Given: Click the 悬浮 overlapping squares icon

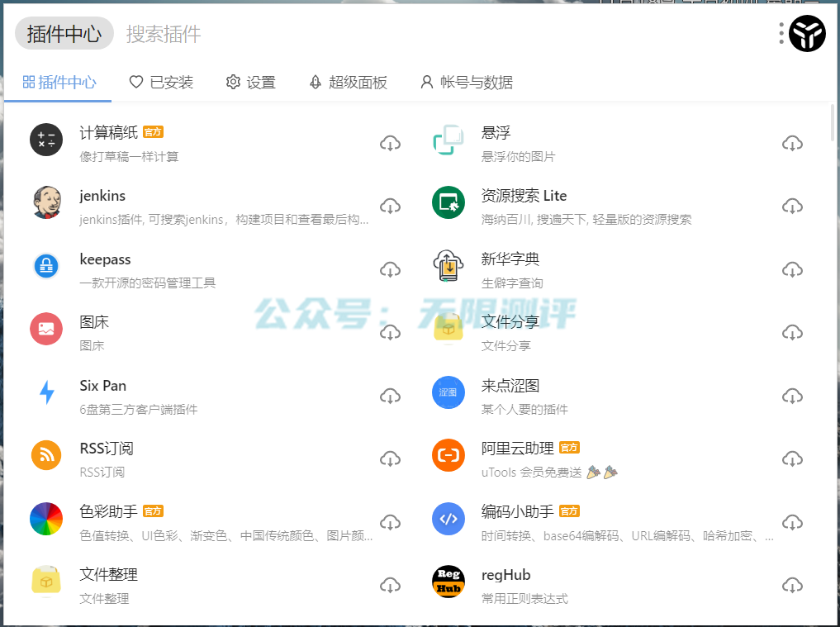Looking at the screenshot, I should [448, 140].
